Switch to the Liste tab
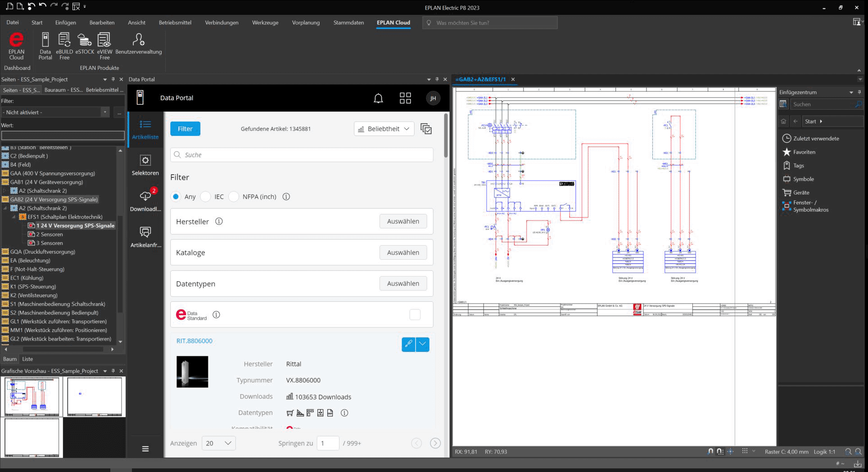Image resolution: width=868 pixels, height=472 pixels. (x=27, y=359)
